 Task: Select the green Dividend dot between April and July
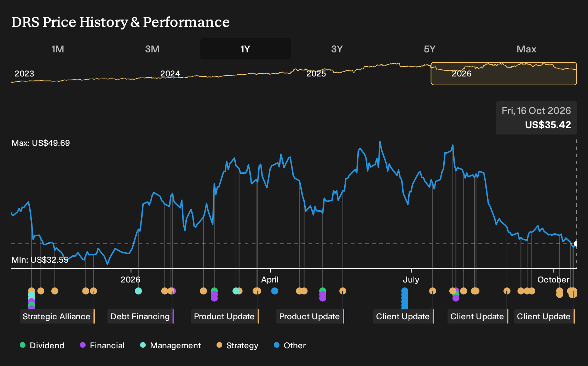(x=323, y=291)
